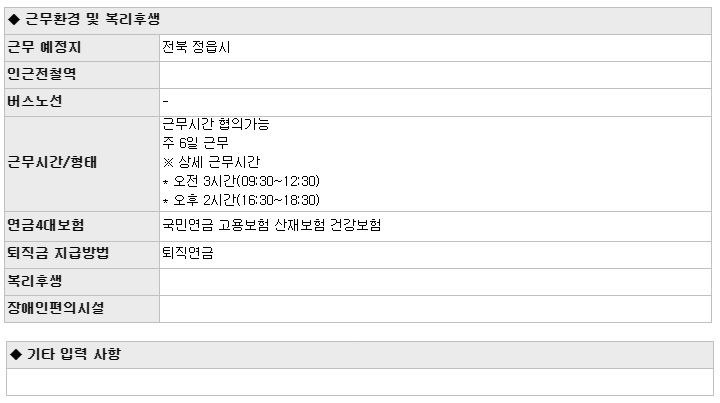Screen dimensions: 720x403
Task: Click the empty field under 기타 입력 사항
Action: coord(360,382)
